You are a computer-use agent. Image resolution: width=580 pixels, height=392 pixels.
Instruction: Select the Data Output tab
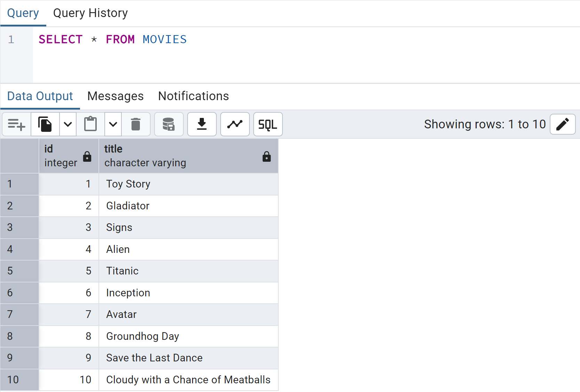point(40,96)
